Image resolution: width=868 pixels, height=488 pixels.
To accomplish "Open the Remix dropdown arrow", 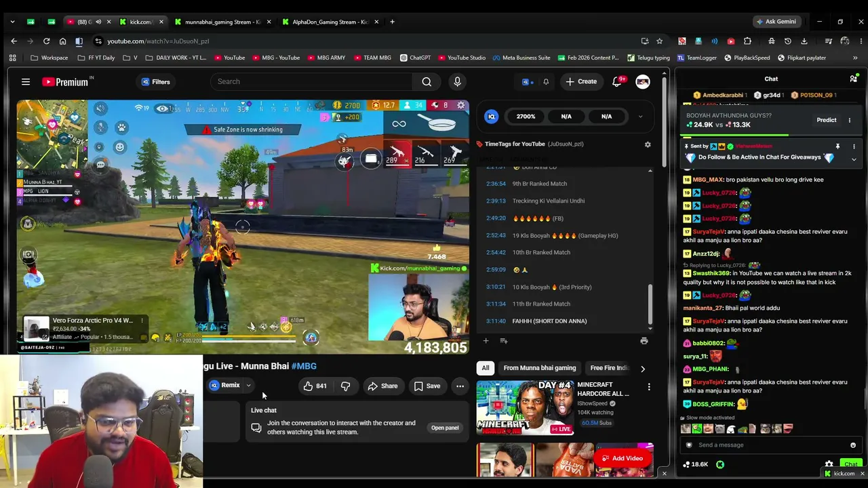I will [x=248, y=386].
